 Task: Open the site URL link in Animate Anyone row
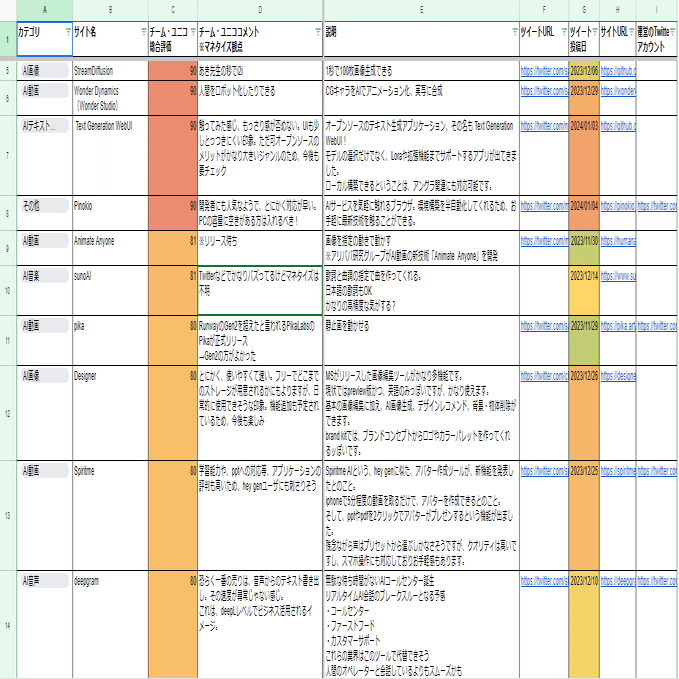point(618,241)
